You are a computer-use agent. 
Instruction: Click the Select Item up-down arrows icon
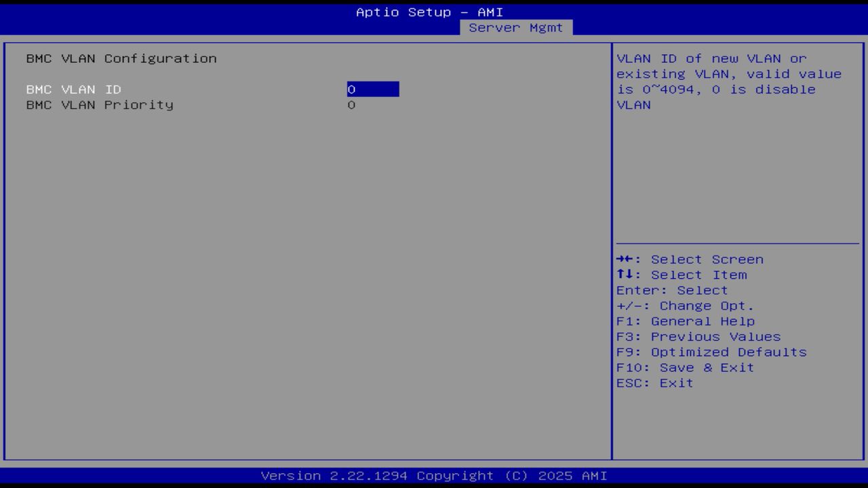tap(624, 274)
